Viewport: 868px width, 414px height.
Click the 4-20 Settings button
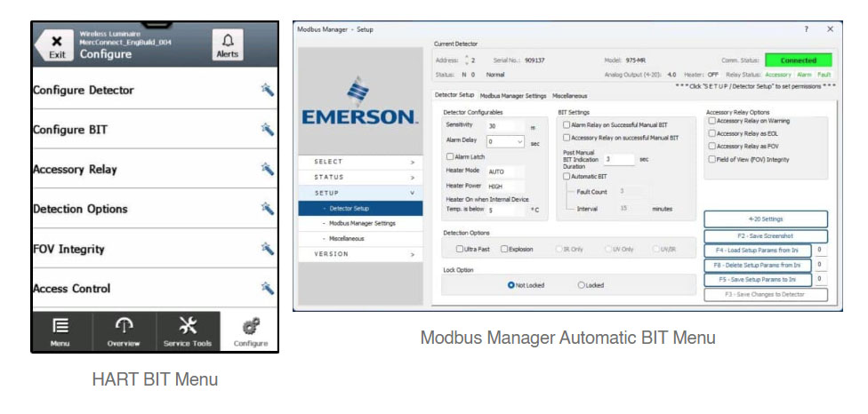766,219
